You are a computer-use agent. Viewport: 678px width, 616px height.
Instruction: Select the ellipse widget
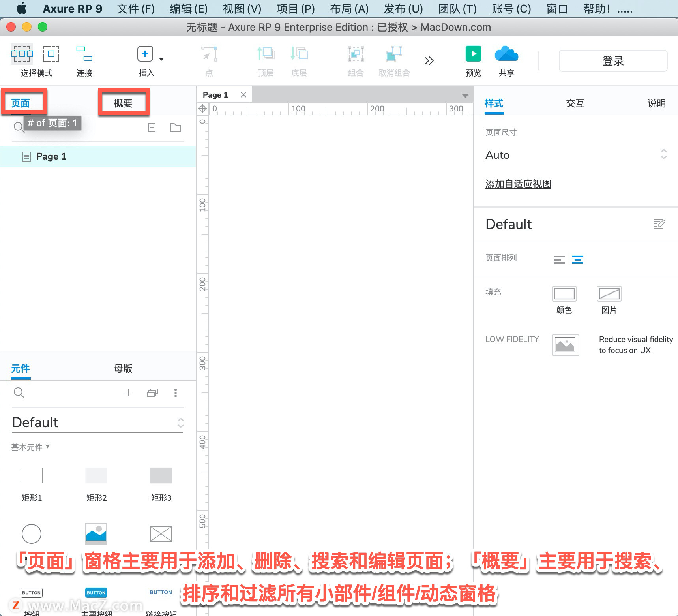point(32,534)
